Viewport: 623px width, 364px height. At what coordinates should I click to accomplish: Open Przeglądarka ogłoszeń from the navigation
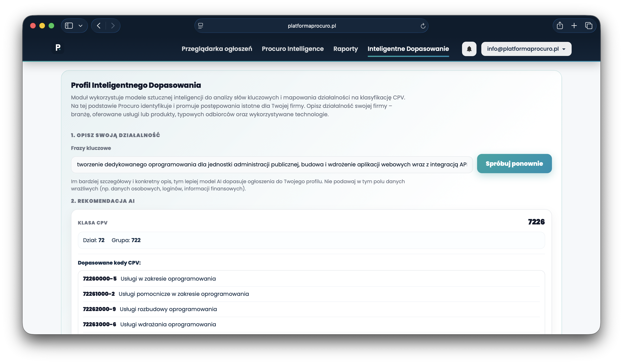pyautogui.click(x=217, y=49)
